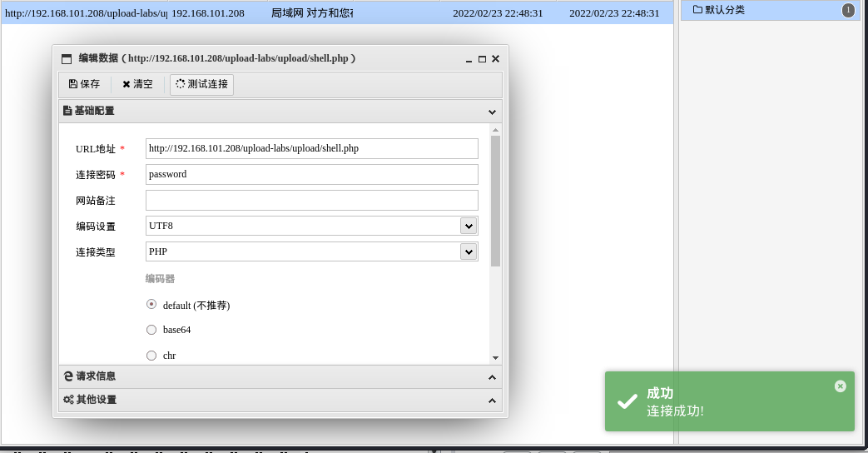Select the chr encoder radio
Image resolution: width=868 pixels, height=453 pixels.
(151, 356)
